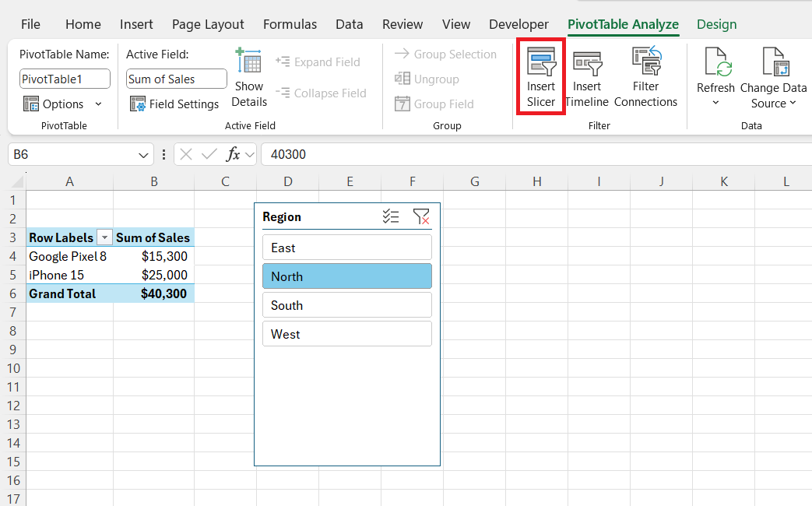This screenshot has height=506, width=812.
Task: Click the formula bar enter checkmark
Action: click(209, 154)
